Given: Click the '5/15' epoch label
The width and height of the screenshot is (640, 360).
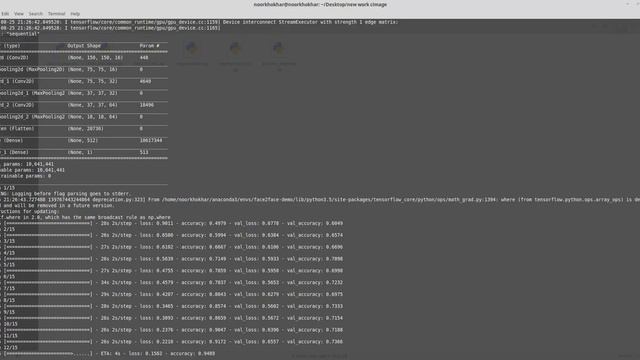Looking at the screenshot, I should pyautogui.click(x=9, y=265).
